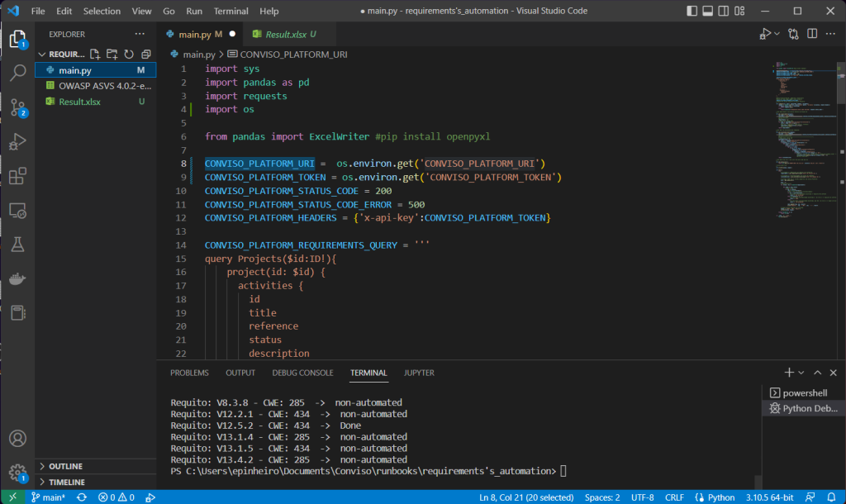Open editor more actions menu
This screenshot has width=846, height=504.
(830, 34)
